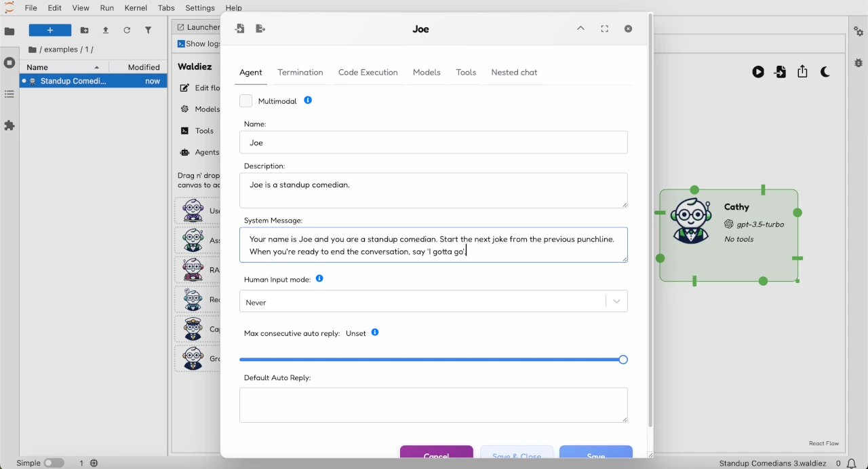Open the extension manager puzzle icon

9,126
